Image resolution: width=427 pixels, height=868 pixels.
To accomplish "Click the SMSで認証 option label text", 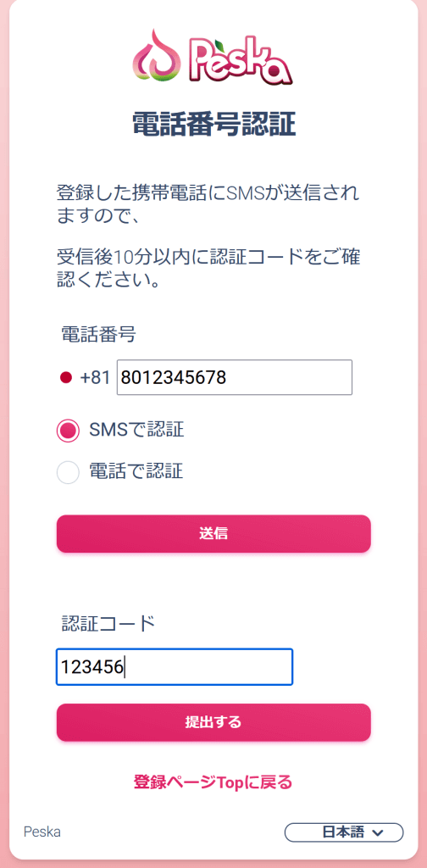I will [136, 430].
